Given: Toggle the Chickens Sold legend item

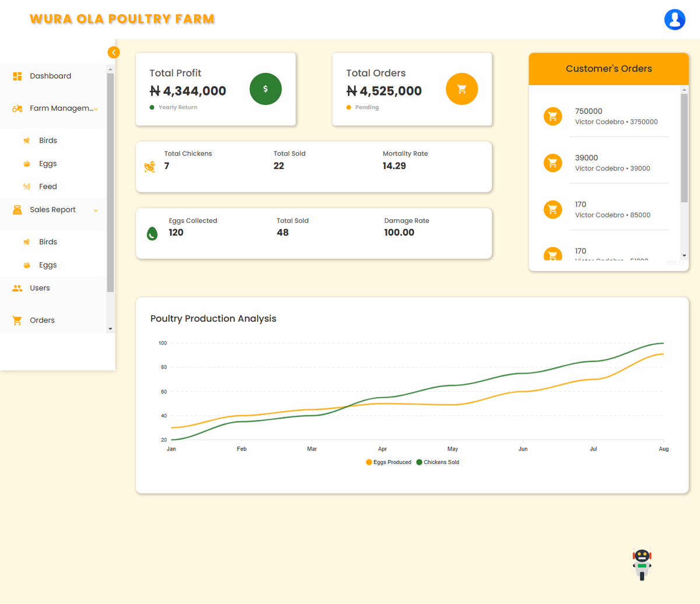Looking at the screenshot, I should click(x=438, y=462).
